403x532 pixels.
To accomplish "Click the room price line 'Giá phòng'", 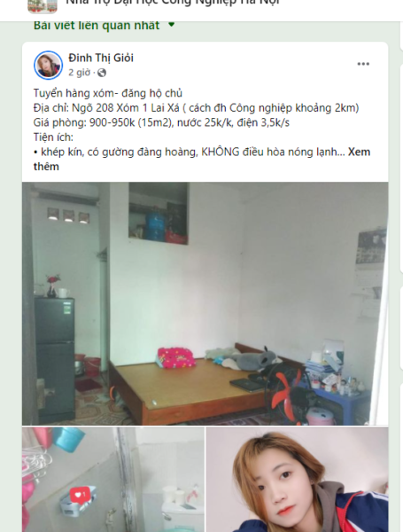I will pyautogui.click(x=161, y=122).
